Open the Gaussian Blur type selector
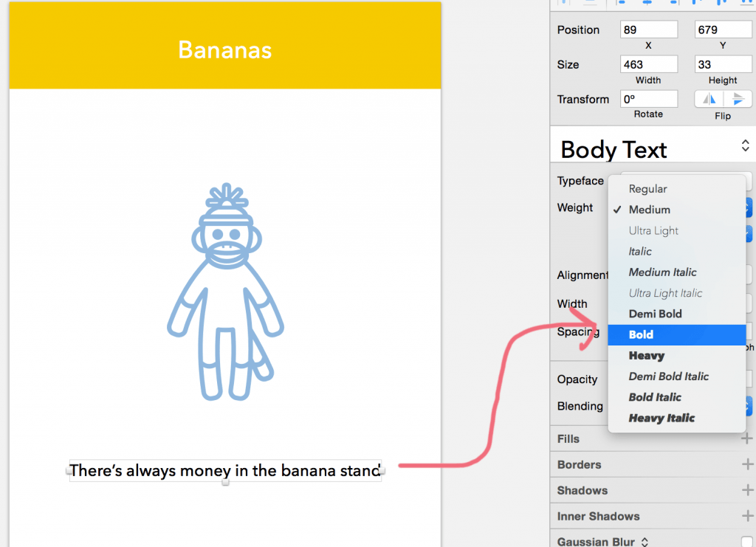The width and height of the screenshot is (756, 547). tap(644, 542)
